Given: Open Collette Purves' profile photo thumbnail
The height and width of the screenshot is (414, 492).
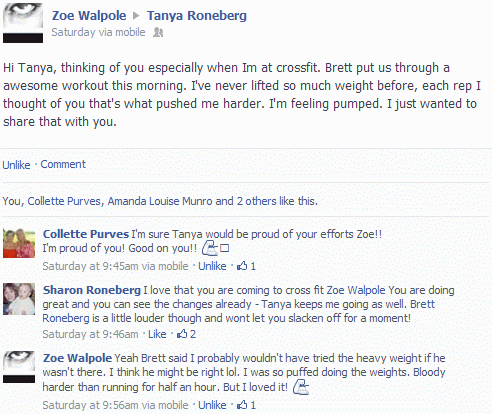Looking at the screenshot, I should [19, 243].
